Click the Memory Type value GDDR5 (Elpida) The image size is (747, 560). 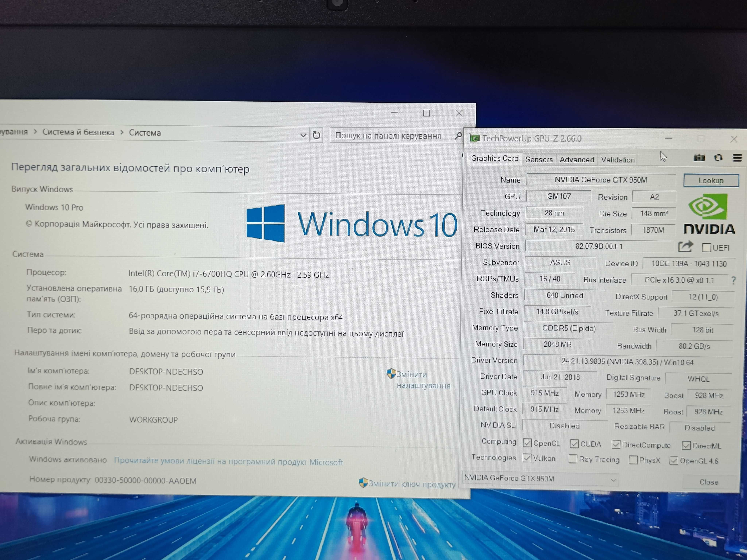(x=569, y=328)
